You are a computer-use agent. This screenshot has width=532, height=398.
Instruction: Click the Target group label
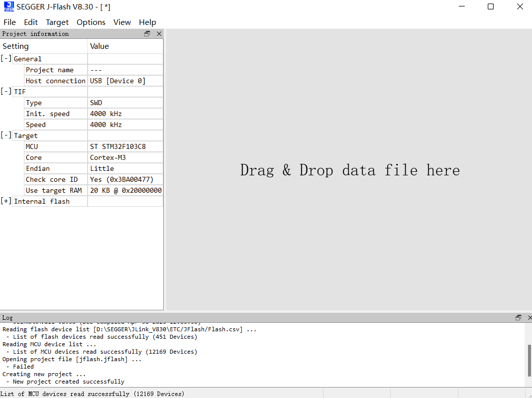pos(26,135)
